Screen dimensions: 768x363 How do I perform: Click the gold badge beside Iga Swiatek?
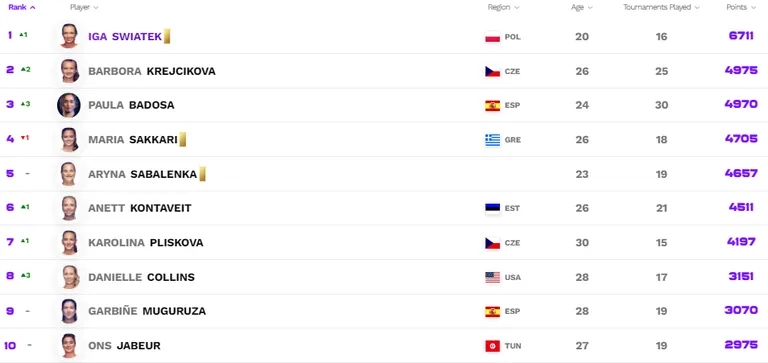[167, 36]
